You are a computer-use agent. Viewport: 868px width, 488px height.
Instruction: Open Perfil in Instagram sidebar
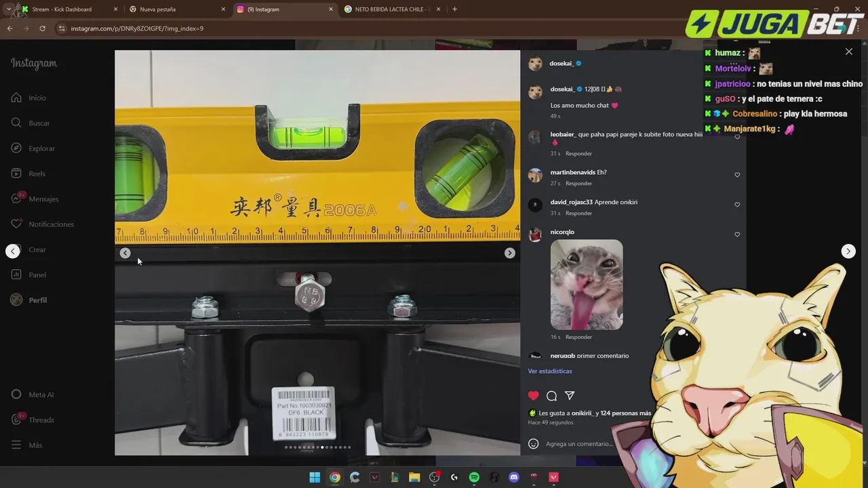click(28, 300)
